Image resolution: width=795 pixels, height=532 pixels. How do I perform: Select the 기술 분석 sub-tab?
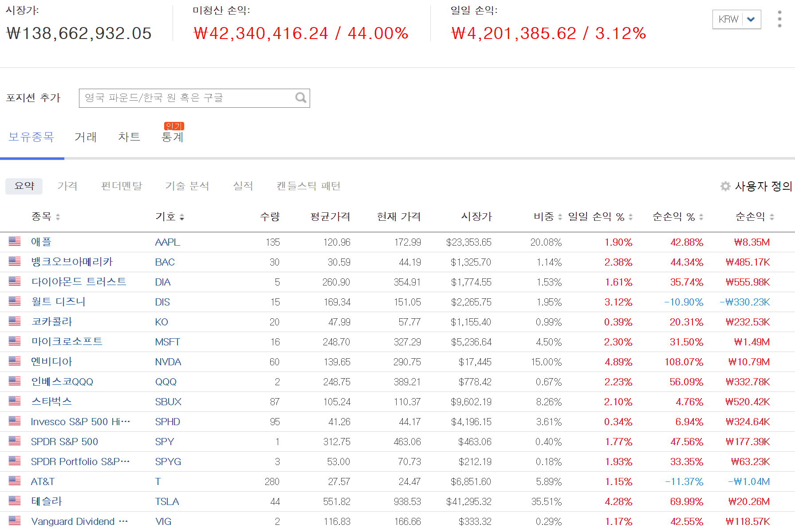187,186
